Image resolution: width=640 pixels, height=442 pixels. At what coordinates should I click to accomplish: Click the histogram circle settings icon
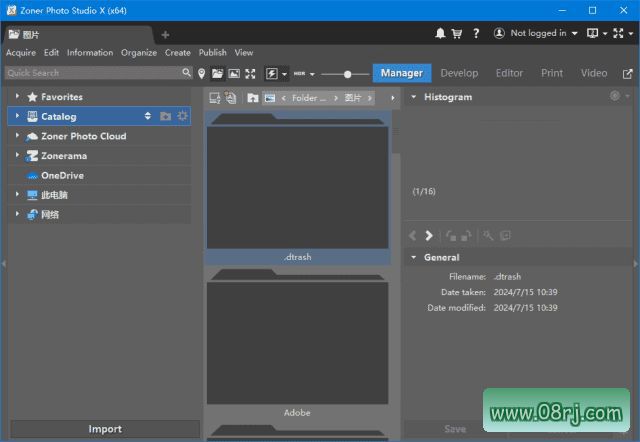(615, 96)
